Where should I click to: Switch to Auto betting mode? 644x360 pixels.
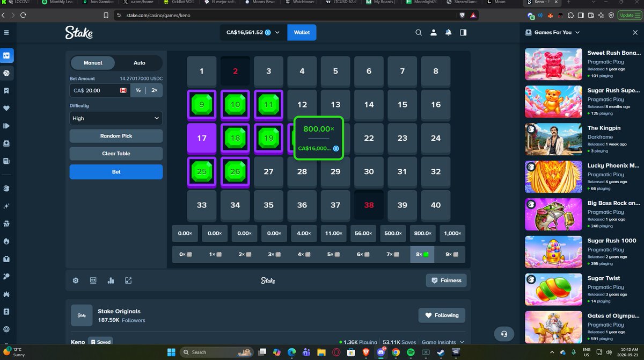[x=139, y=63]
